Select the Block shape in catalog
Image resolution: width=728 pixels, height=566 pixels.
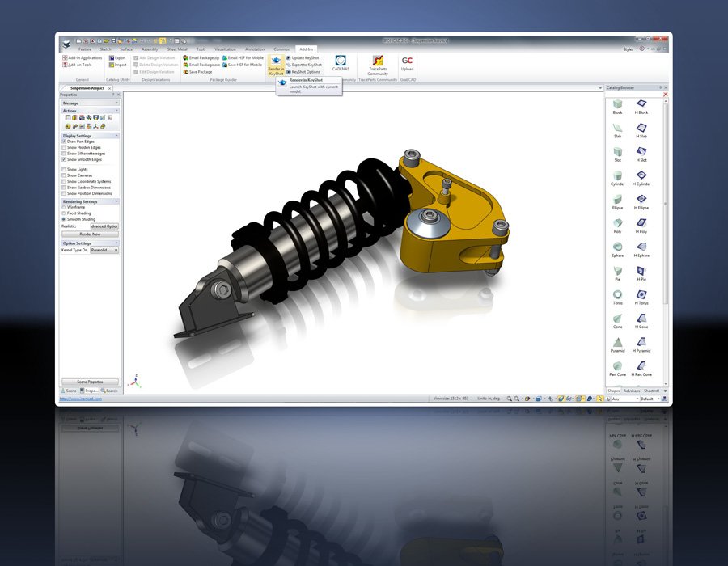tap(617, 107)
